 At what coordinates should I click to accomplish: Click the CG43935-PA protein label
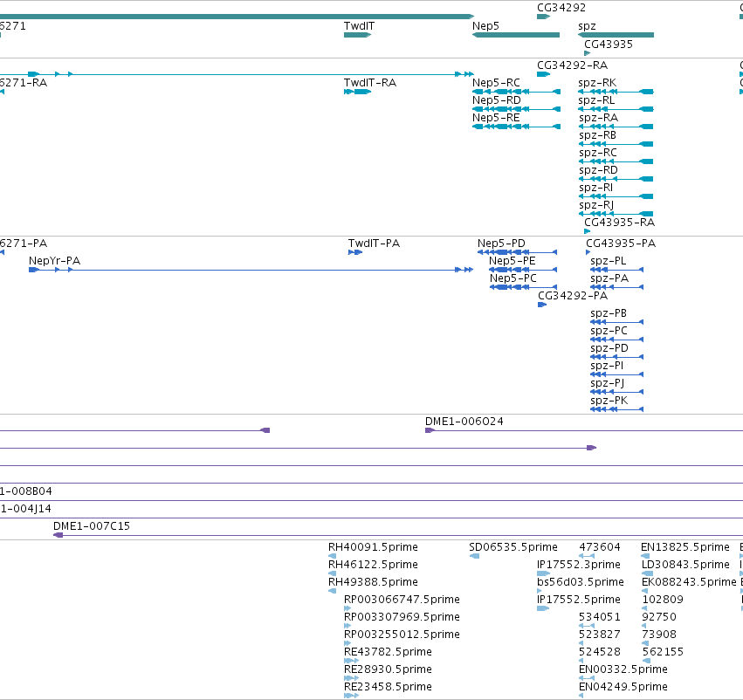coord(621,244)
